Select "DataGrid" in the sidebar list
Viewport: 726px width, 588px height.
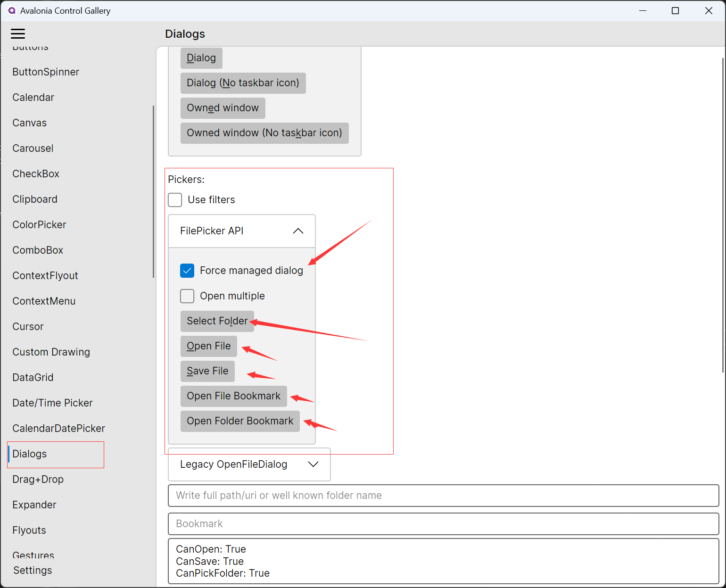[33, 377]
